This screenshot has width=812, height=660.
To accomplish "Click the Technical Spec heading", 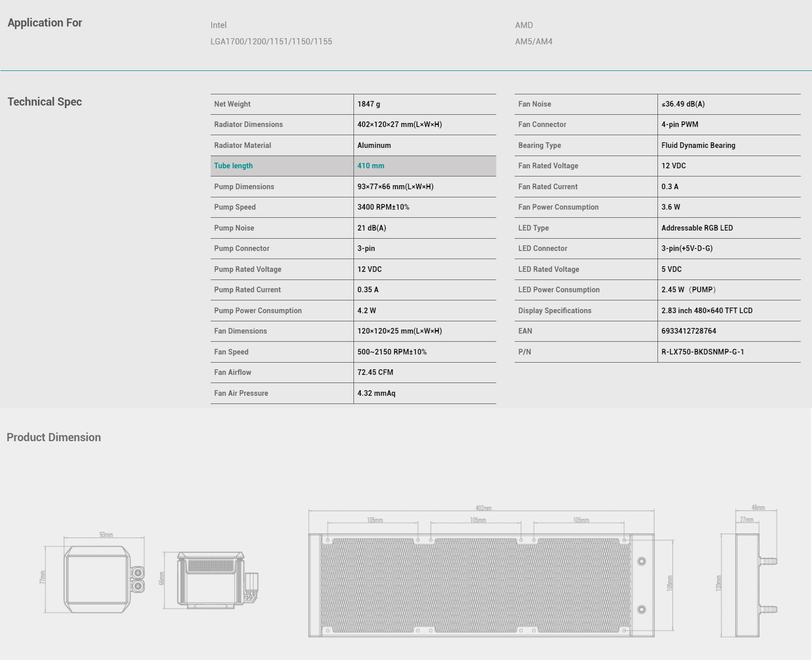I will [x=45, y=101].
